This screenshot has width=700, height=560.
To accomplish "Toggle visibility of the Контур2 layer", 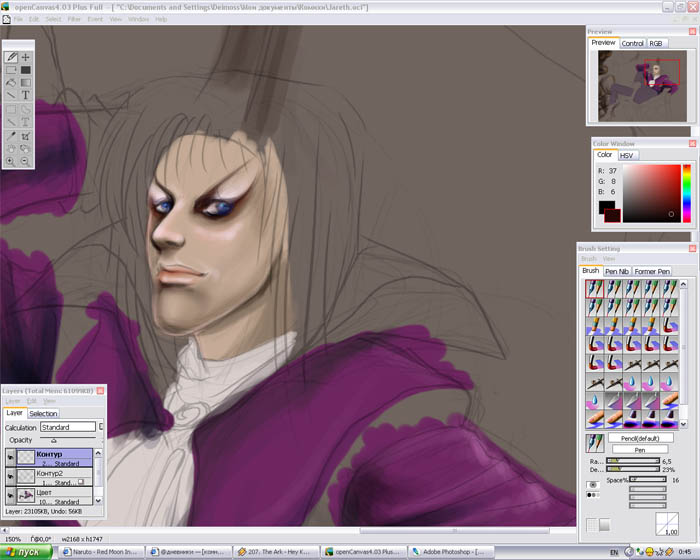I will (x=10, y=476).
